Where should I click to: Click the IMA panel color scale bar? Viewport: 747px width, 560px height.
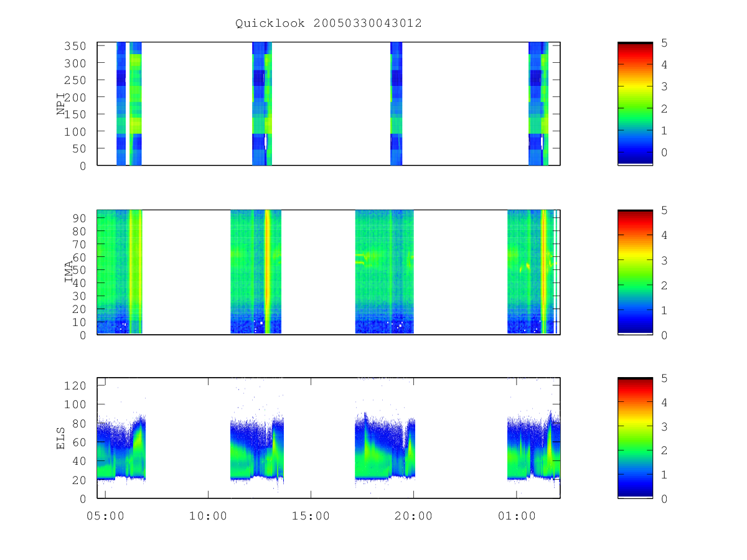(635, 272)
